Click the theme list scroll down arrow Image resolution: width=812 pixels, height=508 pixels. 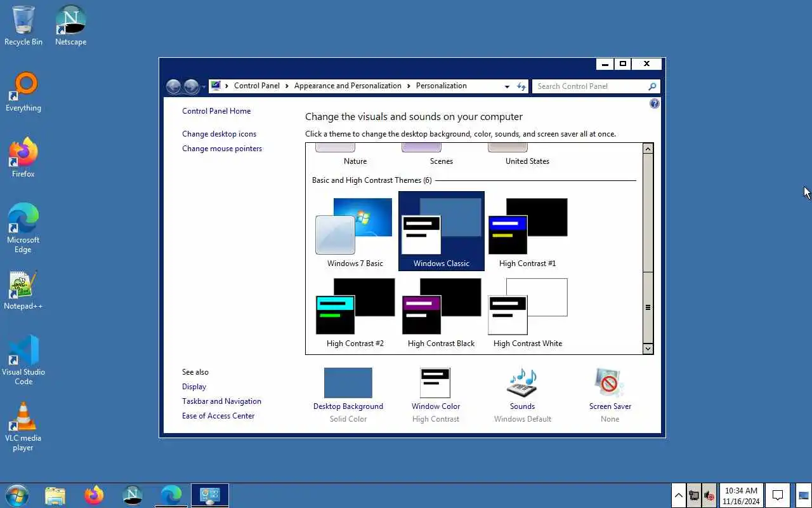pyautogui.click(x=648, y=349)
